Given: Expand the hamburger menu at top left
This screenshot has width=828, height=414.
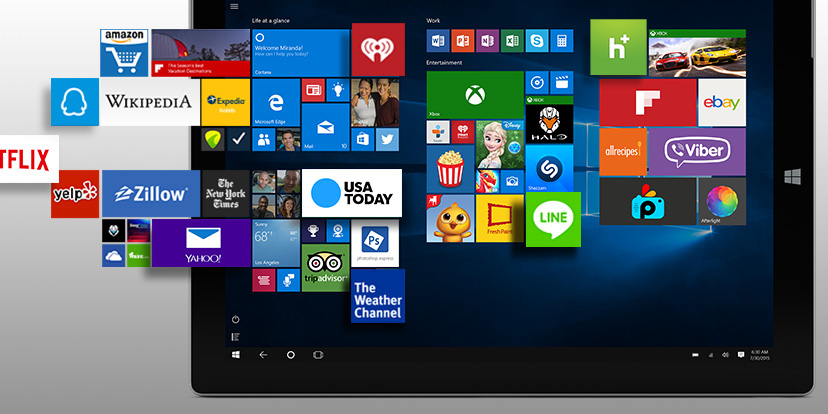Looking at the screenshot, I should tap(234, 6).
